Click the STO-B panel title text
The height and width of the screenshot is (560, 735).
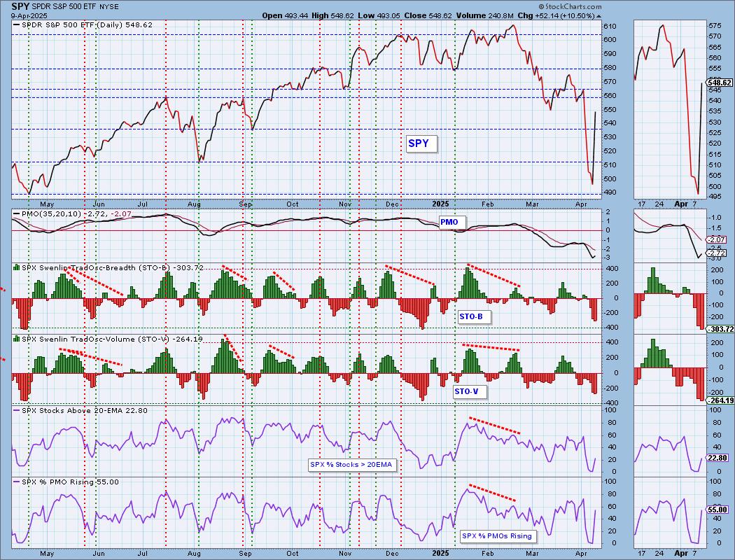pyautogui.click(x=113, y=267)
